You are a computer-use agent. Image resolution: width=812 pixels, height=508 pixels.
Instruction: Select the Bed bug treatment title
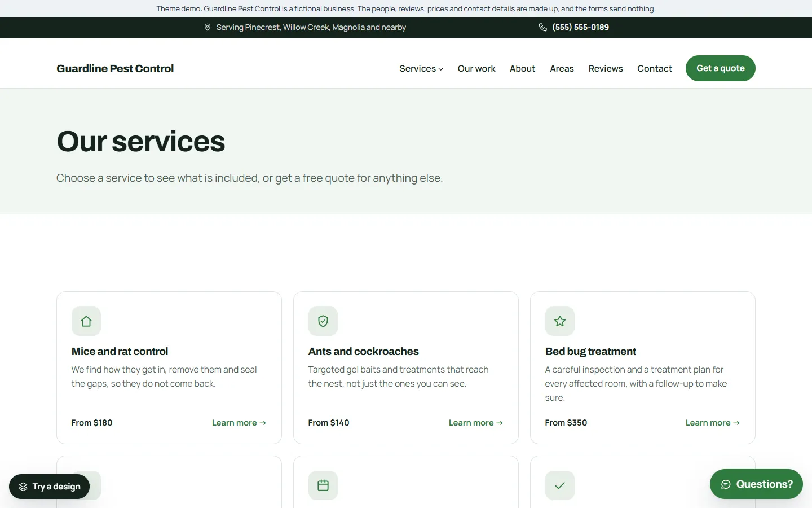coord(590,351)
